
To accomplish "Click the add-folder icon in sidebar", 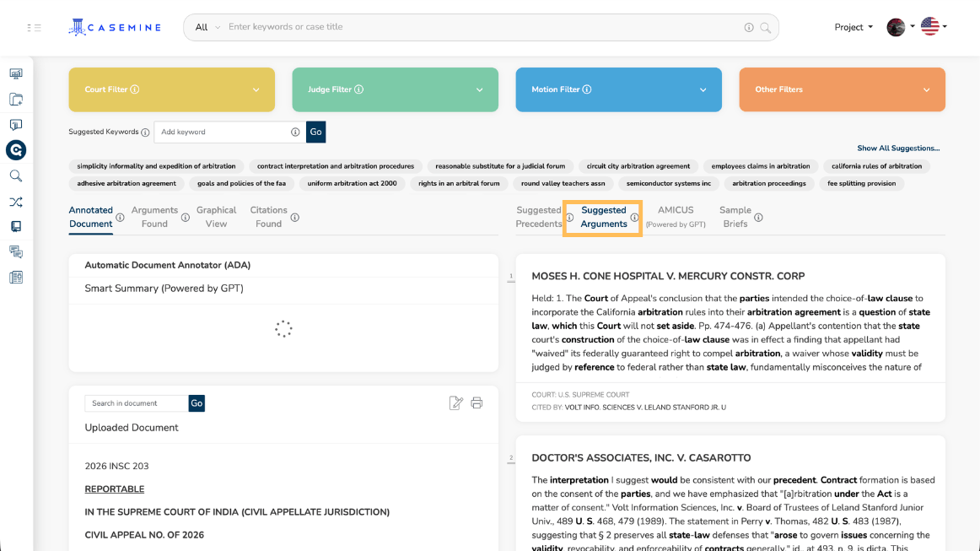I will pyautogui.click(x=16, y=100).
